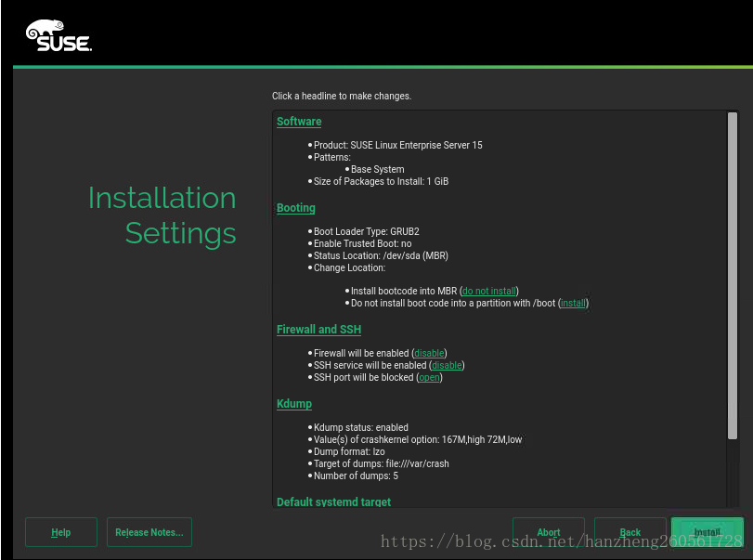Click 'disable' link for the firewall
Image resolution: width=753 pixels, height=560 pixels.
(429, 353)
